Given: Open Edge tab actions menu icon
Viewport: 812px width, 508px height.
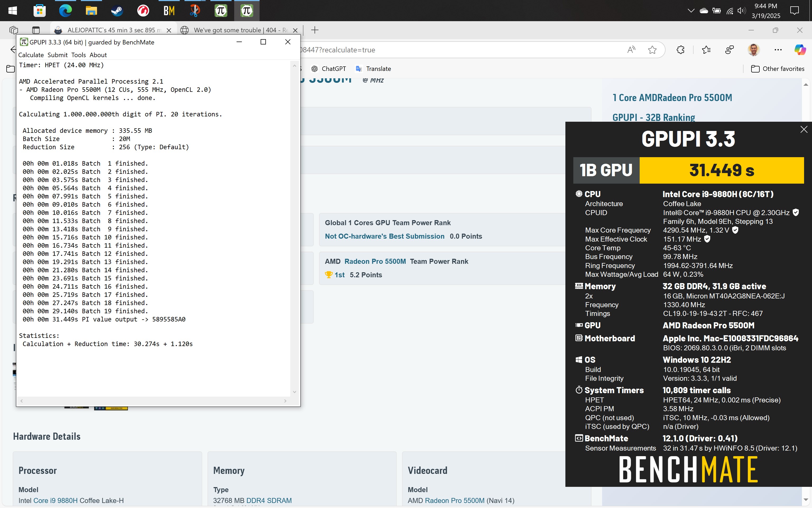Looking at the screenshot, I should [36, 30].
